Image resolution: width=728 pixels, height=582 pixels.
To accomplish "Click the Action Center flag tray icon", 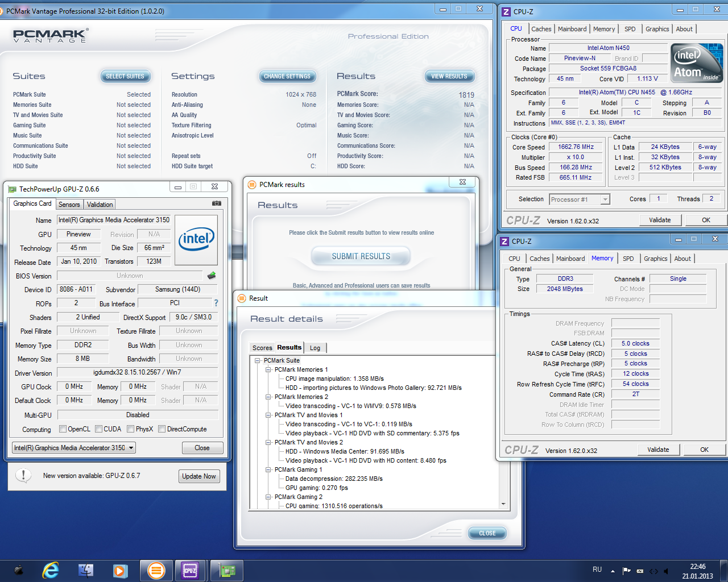I will pyautogui.click(x=626, y=571).
